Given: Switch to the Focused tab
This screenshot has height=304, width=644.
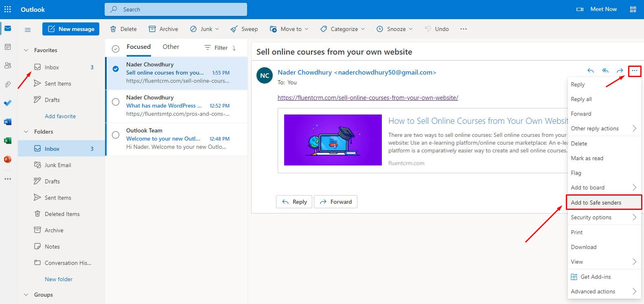Looking at the screenshot, I should [138, 47].
